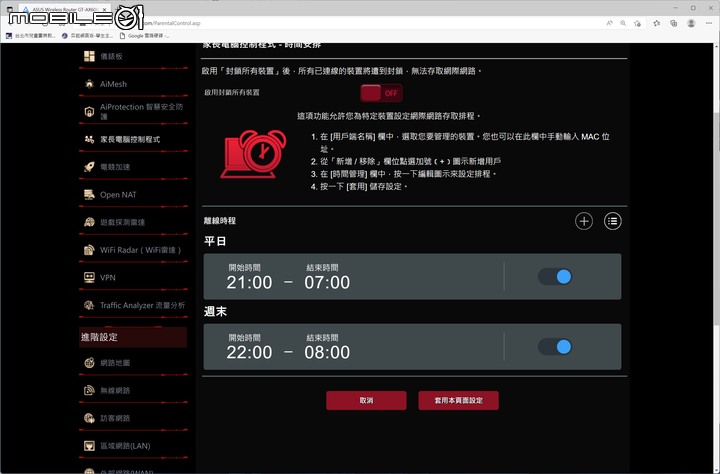Viewport: 720px width, 474px height.
Task: Open the 無線網路 wireless icon
Action: click(x=89, y=390)
